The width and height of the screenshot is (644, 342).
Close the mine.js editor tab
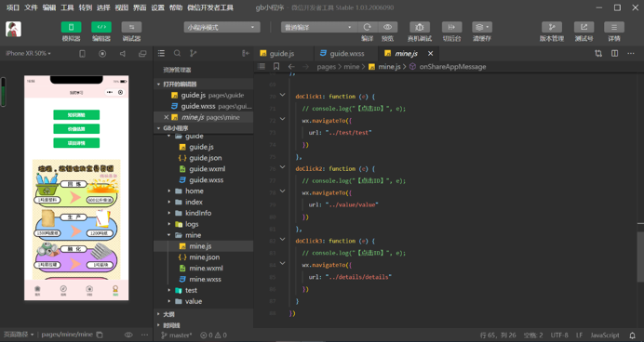[431, 54]
